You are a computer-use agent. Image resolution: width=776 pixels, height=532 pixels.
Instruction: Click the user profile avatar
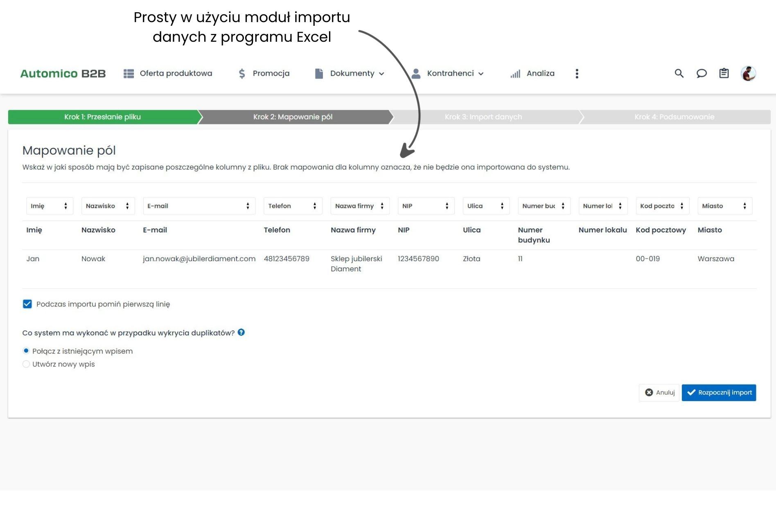[748, 74]
